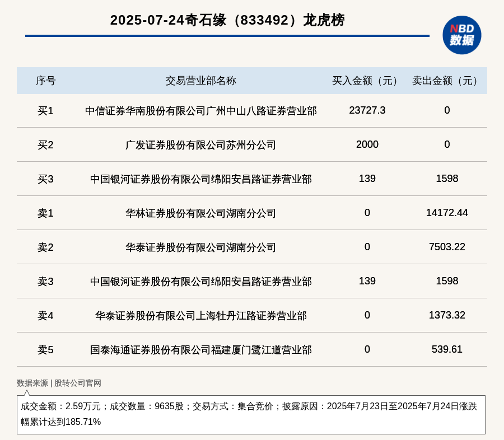Click sell amount 14172.44
The width and height of the screenshot is (504, 440).
[447, 213]
